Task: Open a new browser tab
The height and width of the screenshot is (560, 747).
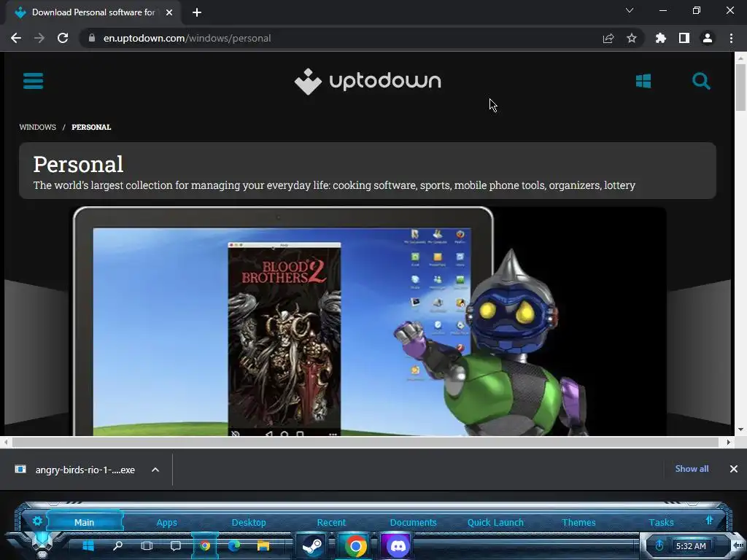Action: [197, 12]
